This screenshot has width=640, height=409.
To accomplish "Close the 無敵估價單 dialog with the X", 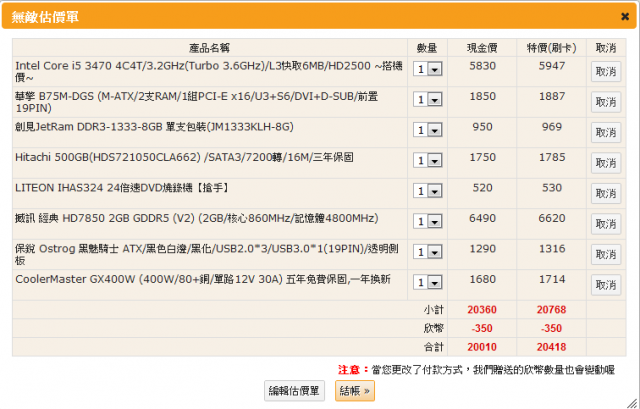I will 624,17.
